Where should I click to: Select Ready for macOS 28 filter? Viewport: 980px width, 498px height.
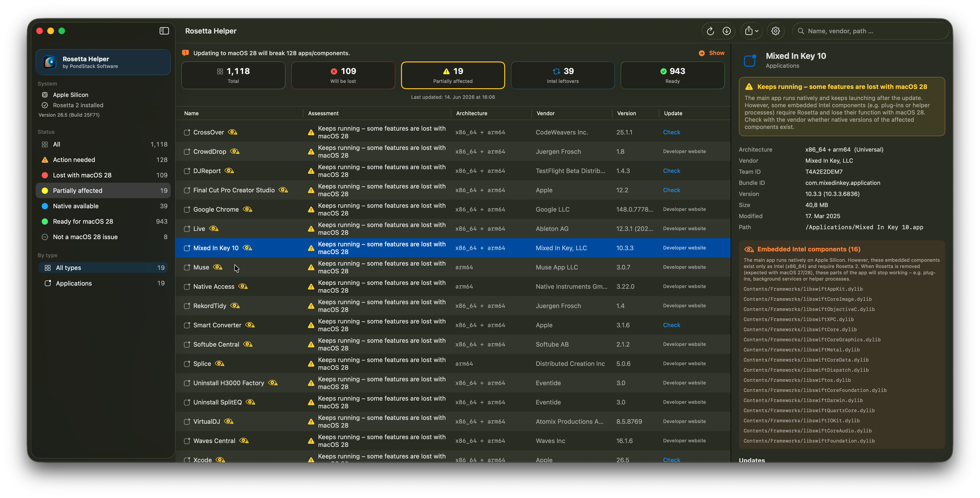(x=103, y=222)
